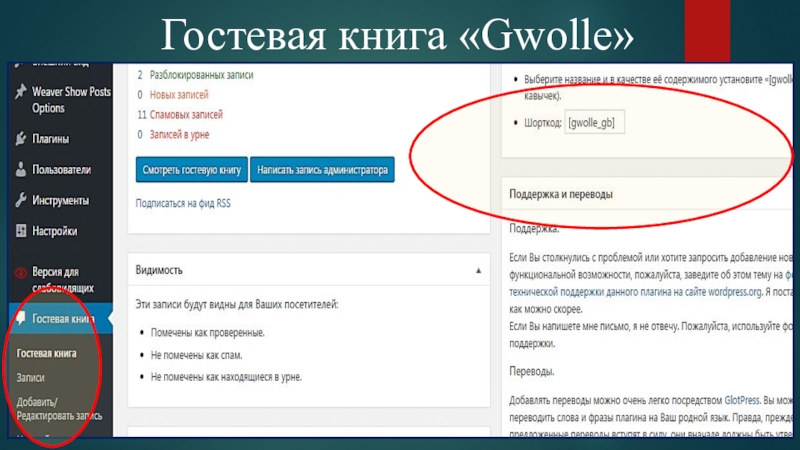Go to Пользователи in sidebar
This screenshot has height=450, width=800.
tap(60, 169)
